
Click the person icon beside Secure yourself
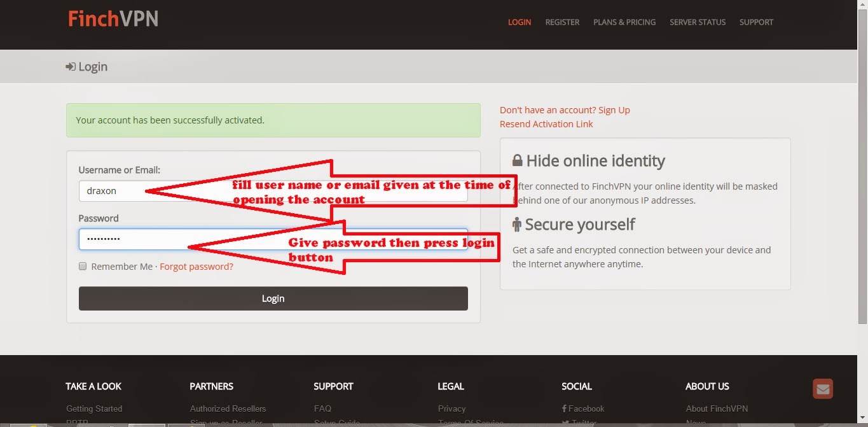(517, 224)
